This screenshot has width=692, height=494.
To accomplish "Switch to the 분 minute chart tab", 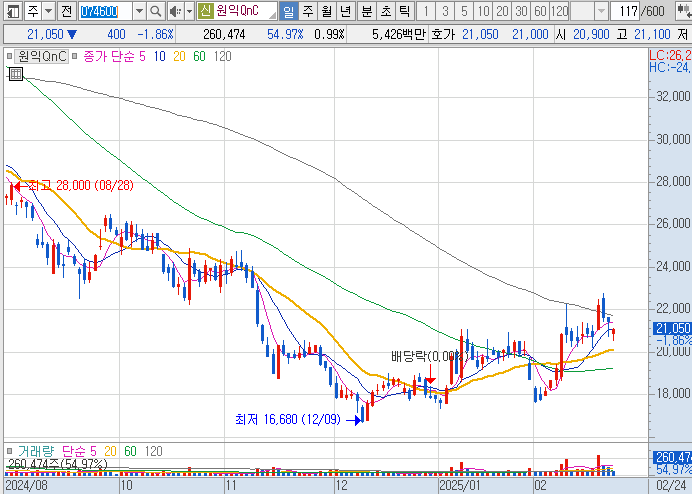I will [x=366, y=11].
